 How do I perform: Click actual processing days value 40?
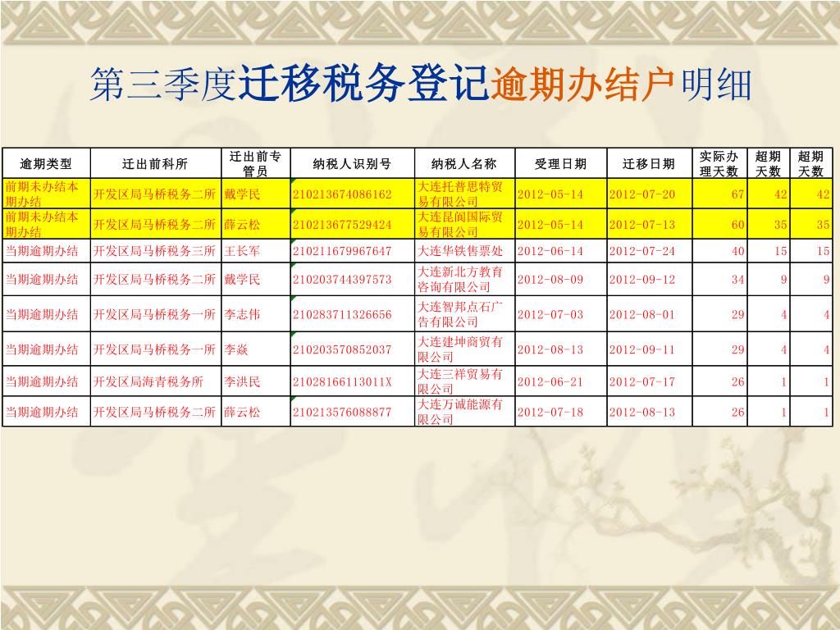click(738, 251)
